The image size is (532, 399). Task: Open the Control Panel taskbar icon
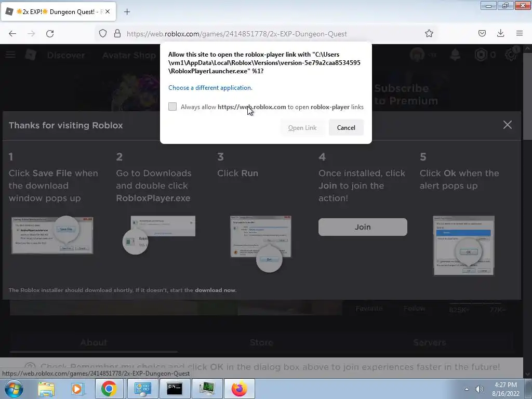pos(142,389)
